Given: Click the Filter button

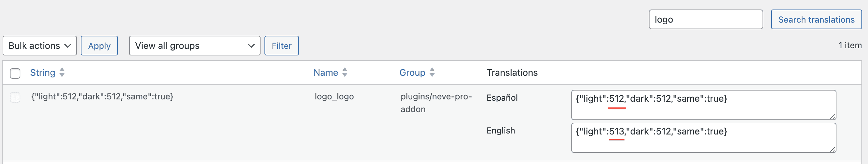Looking at the screenshot, I should tap(281, 46).
